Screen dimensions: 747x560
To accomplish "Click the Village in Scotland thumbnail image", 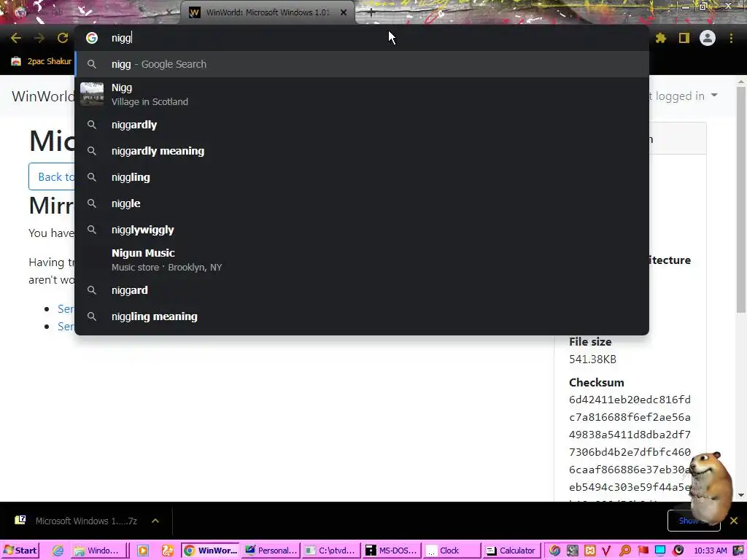I will [92, 94].
